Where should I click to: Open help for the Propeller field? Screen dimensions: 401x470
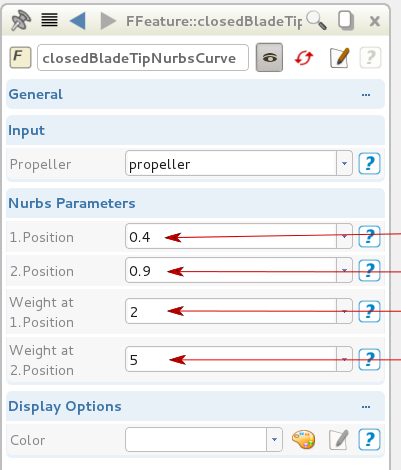point(369,163)
